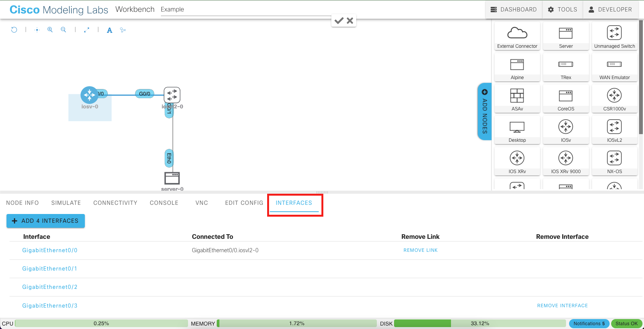Select the INTERFACES tab
Screen dimensions: 644x329
pos(294,203)
